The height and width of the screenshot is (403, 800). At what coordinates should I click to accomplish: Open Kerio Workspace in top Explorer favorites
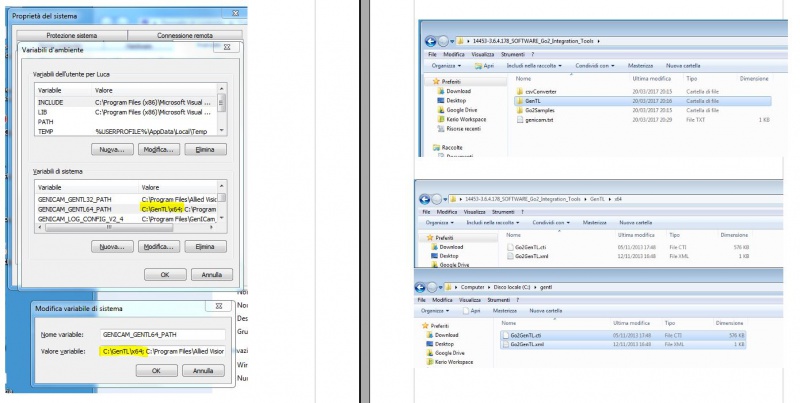[x=466, y=119]
